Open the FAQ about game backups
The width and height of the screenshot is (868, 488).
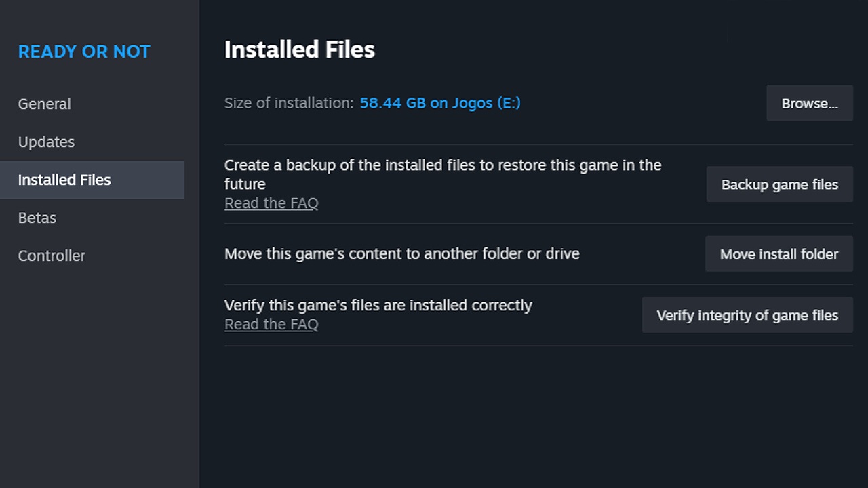[x=271, y=203]
